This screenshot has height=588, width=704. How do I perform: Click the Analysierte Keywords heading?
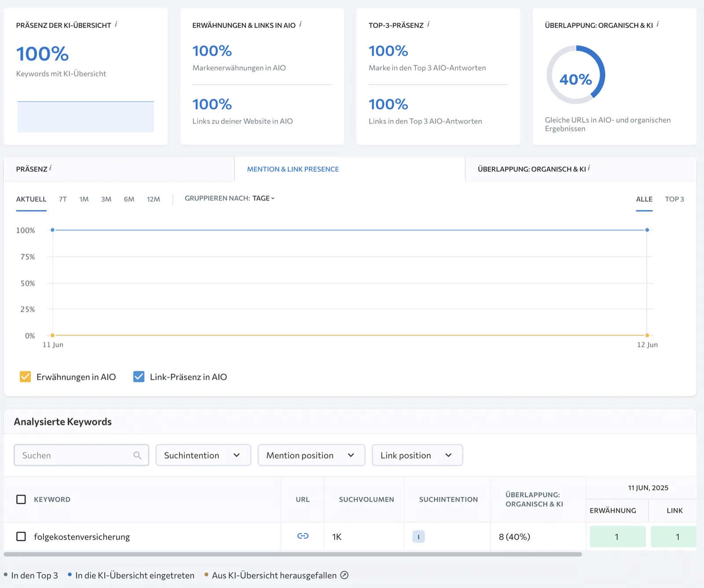click(63, 422)
